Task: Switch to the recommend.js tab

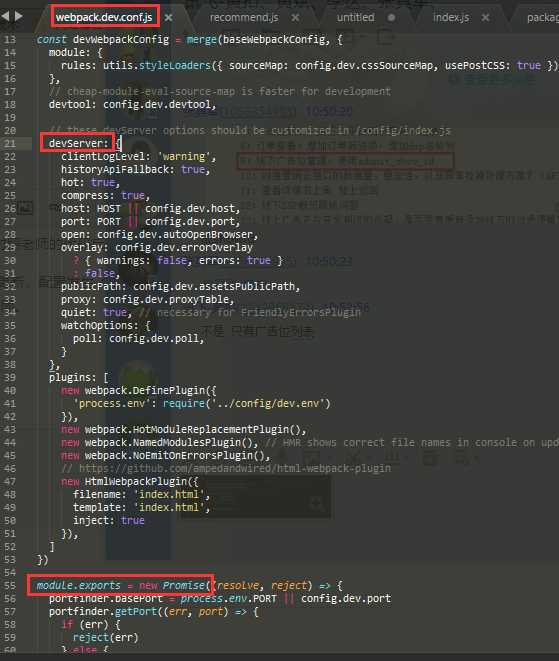Action: pos(244,18)
